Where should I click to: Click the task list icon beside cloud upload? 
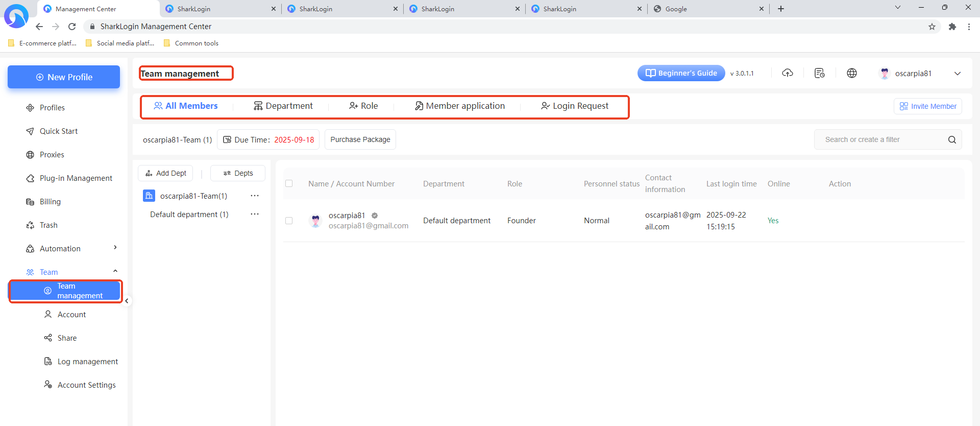[820, 73]
